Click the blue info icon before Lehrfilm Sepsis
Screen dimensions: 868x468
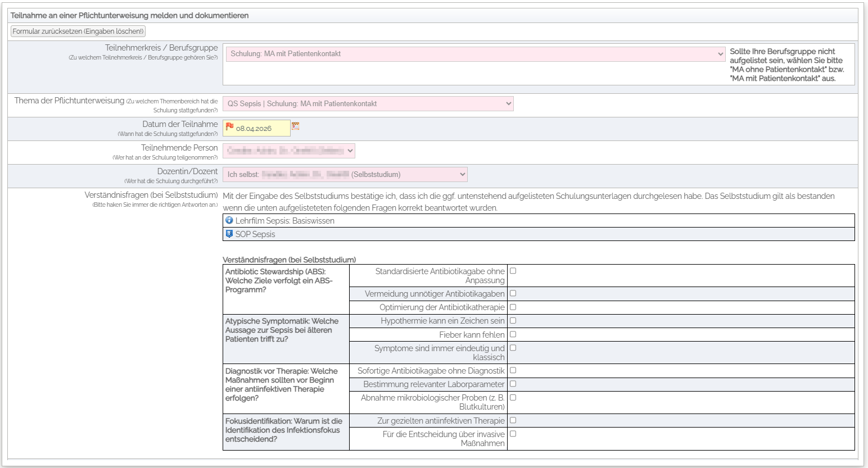[229, 220]
